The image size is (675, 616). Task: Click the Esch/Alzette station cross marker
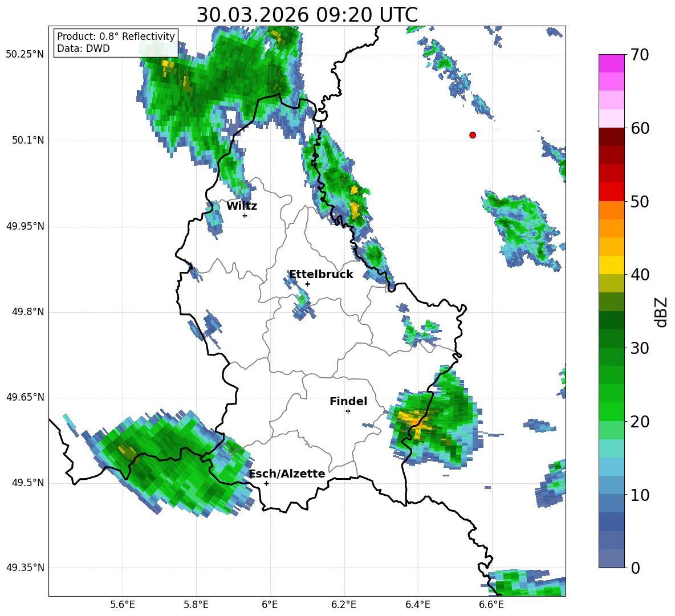click(266, 483)
